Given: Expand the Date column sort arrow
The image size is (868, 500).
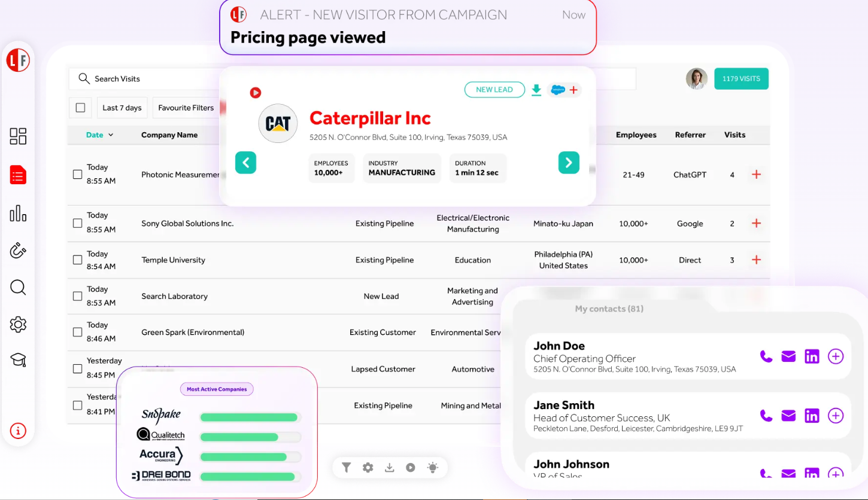Looking at the screenshot, I should pyautogui.click(x=111, y=135).
